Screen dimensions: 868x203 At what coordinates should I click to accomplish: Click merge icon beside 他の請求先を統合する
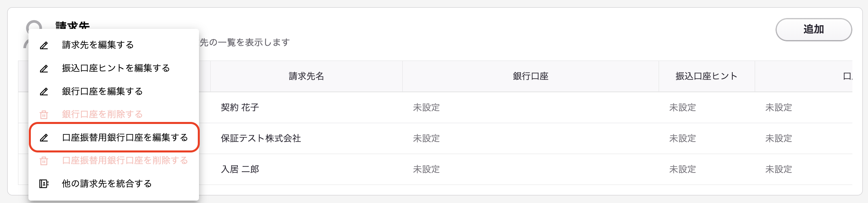[44, 184]
